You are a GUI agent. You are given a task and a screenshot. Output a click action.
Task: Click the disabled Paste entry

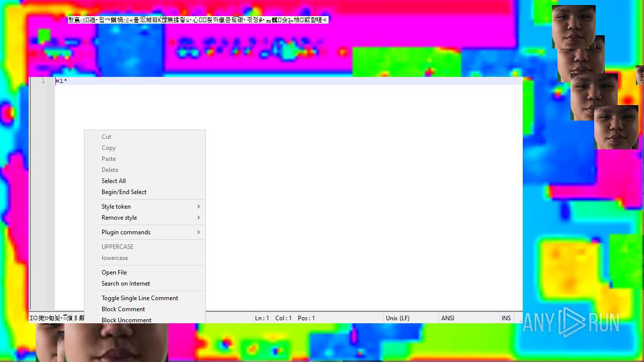144,159
